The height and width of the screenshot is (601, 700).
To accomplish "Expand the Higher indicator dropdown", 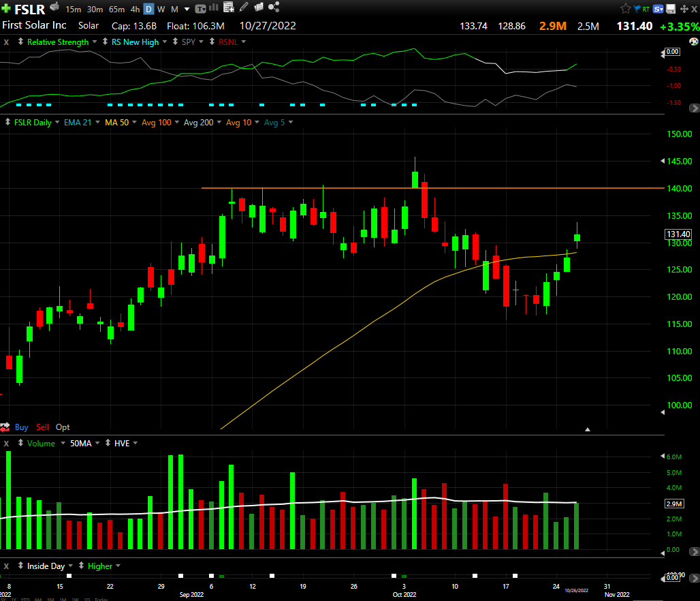I will click(x=118, y=566).
